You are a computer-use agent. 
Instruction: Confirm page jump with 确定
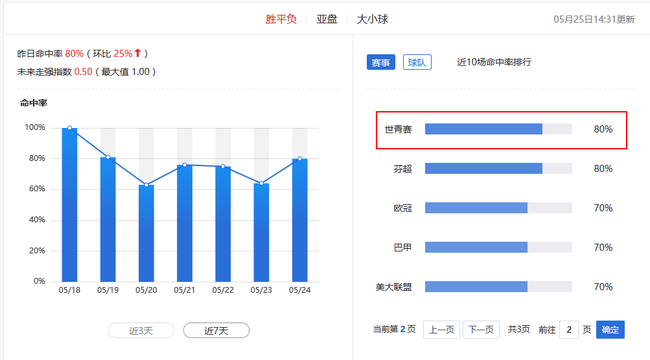(x=610, y=330)
